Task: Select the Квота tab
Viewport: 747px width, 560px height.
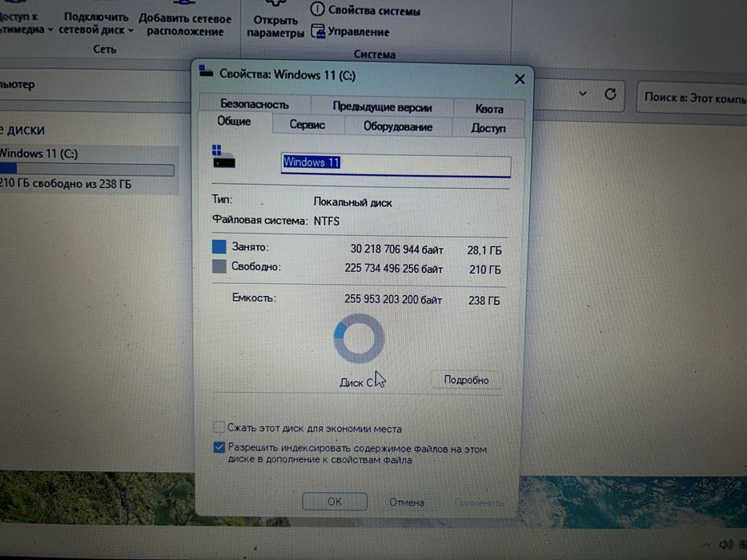Action: pyautogui.click(x=489, y=109)
